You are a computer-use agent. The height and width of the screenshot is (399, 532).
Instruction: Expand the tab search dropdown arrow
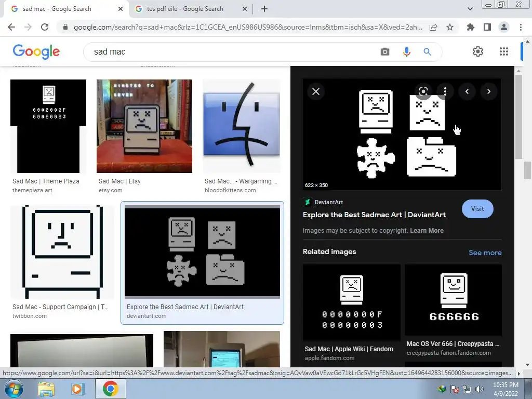470,9
